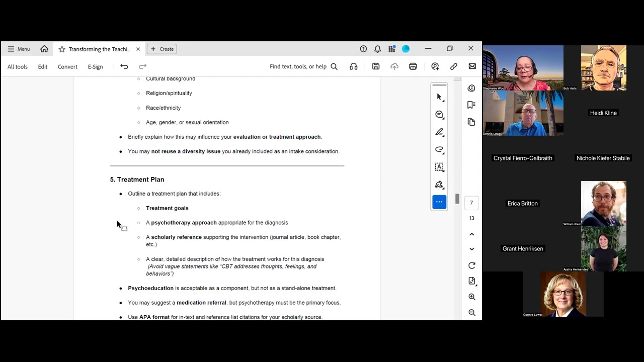
Task: Select Stephanie Woo's video tile
Action: 523,68
